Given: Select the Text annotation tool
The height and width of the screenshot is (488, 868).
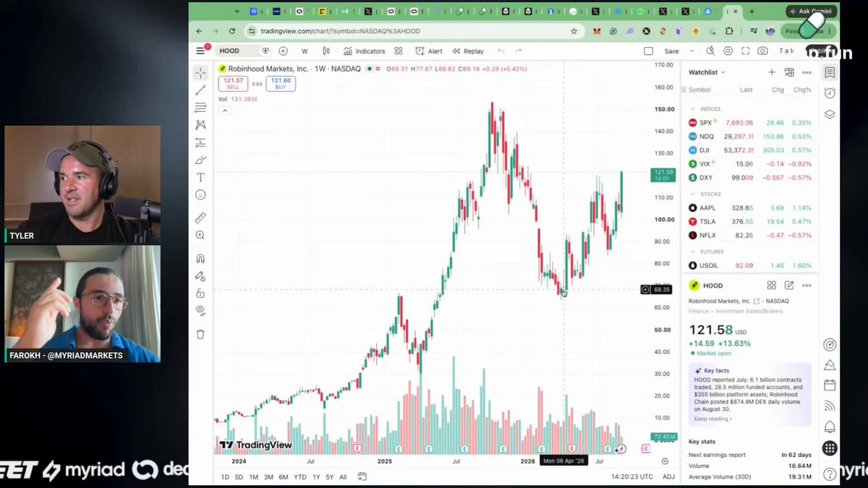Looking at the screenshot, I should tap(200, 177).
